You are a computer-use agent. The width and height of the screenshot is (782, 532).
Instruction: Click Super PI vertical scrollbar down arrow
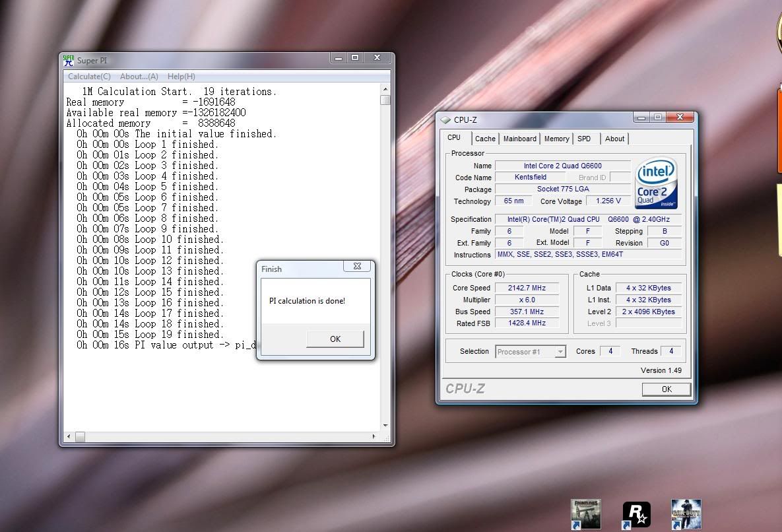point(385,425)
